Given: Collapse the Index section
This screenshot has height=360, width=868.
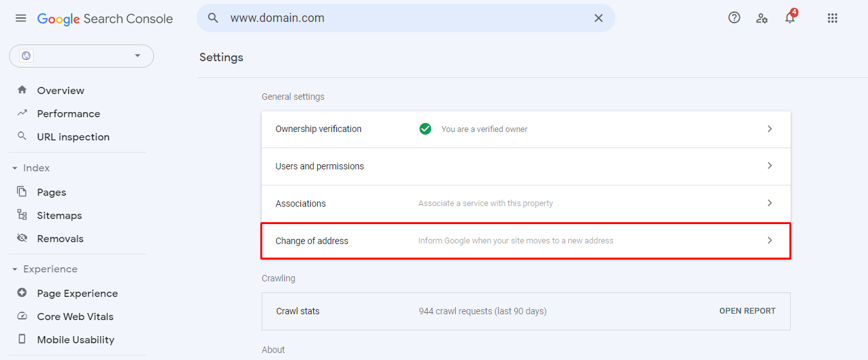Looking at the screenshot, I should point(15,168).
